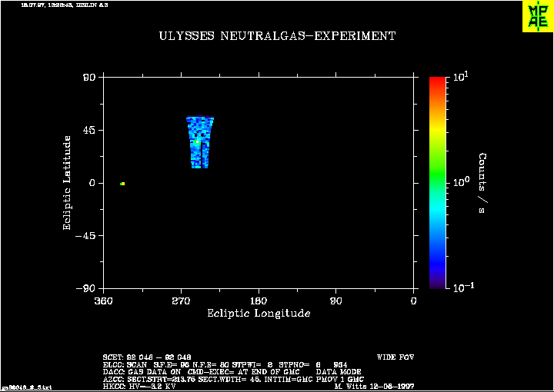Select the small yellow-green data point near latitude 0
Screen dimensions: 554x392
[122, 184]
